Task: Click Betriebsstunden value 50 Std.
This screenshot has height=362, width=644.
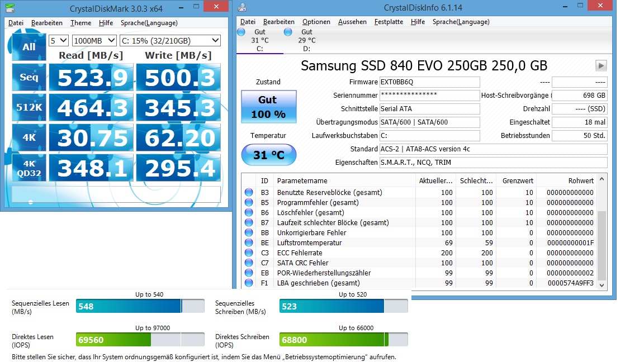Action: [x=580, y=135]
